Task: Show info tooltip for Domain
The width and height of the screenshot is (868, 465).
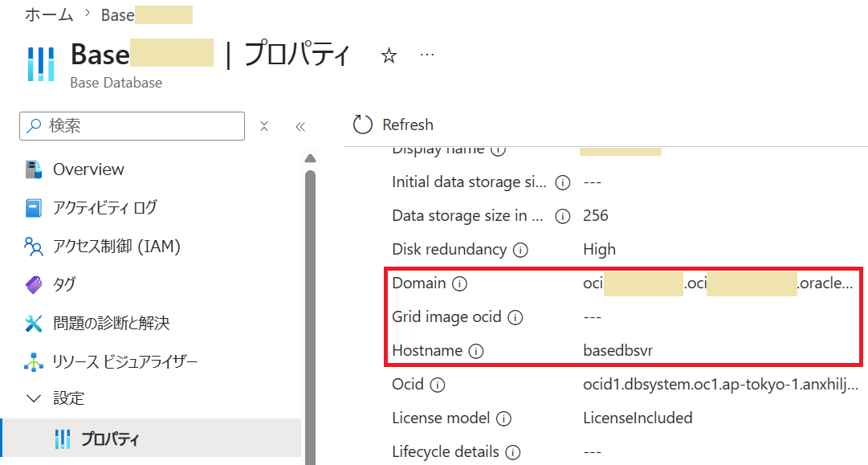Action: tap(459, 284)
